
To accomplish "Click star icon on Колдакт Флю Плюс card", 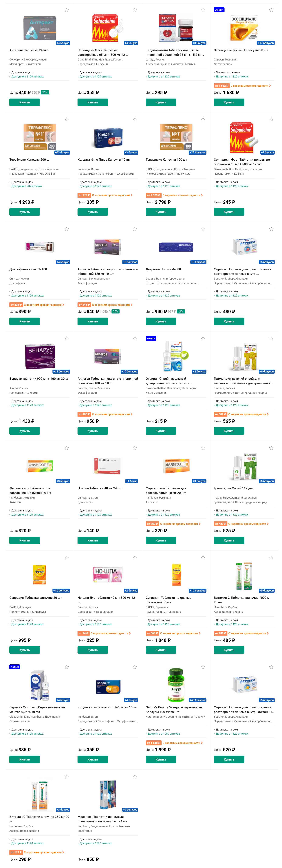I will point(135,119).
